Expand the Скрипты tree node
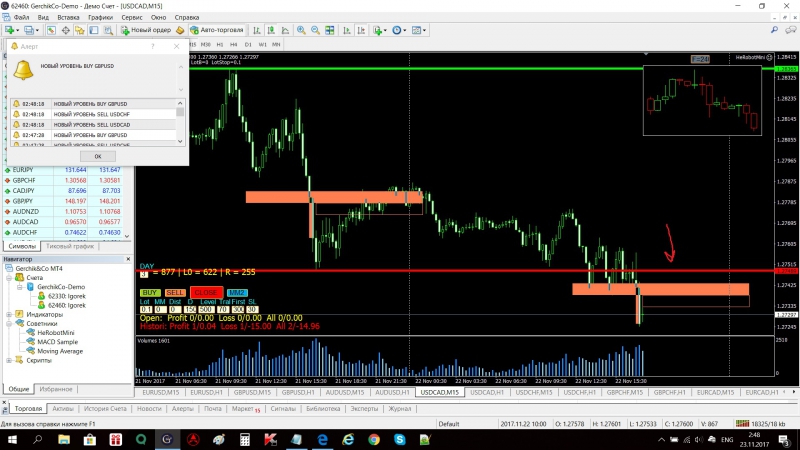The width and height of the screenshot is (800, 450). (9, 361)
